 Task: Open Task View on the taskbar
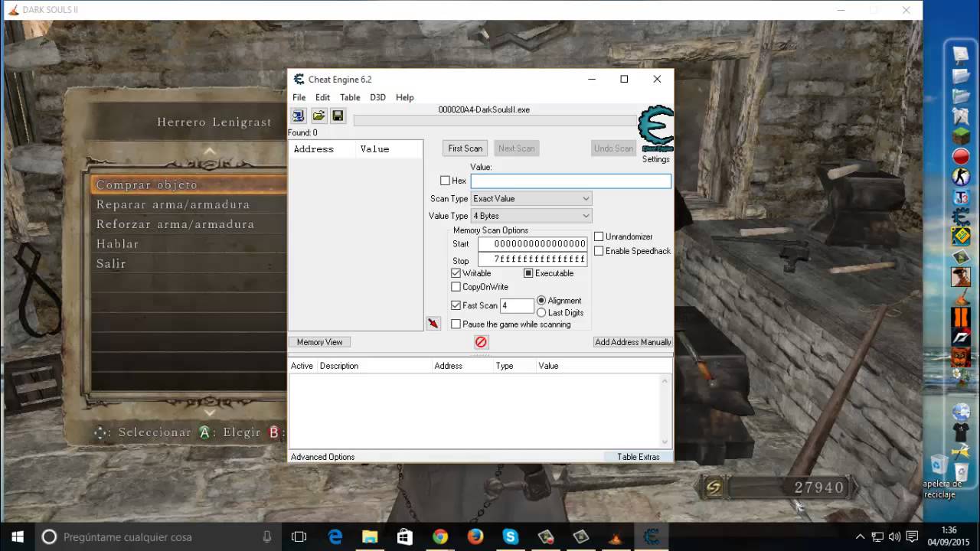click(299, 536)
